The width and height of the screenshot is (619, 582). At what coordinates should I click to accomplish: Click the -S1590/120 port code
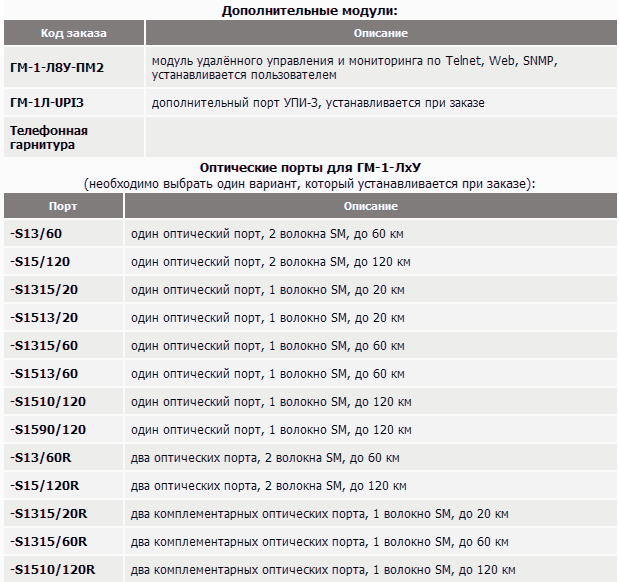click(x=47, y=430)
